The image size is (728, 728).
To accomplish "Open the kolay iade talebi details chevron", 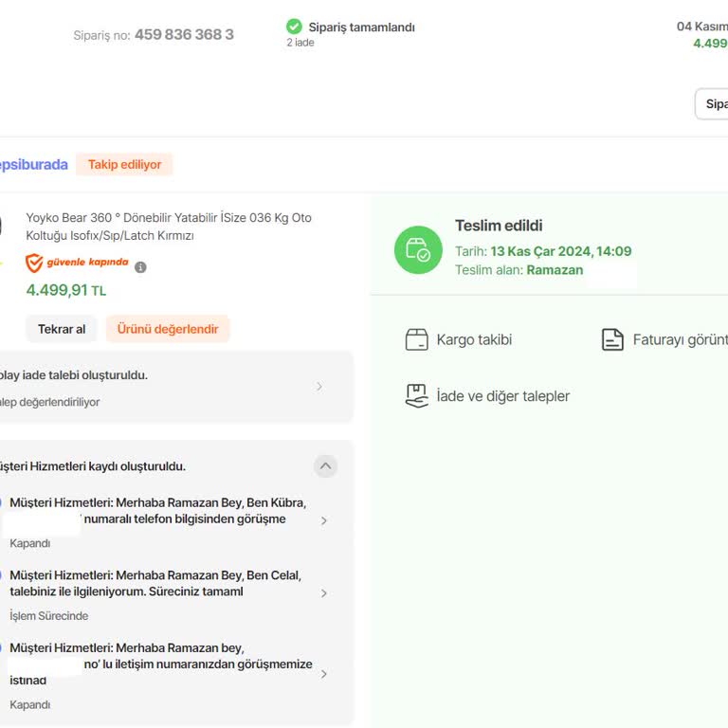I will [x=319, y=387].
